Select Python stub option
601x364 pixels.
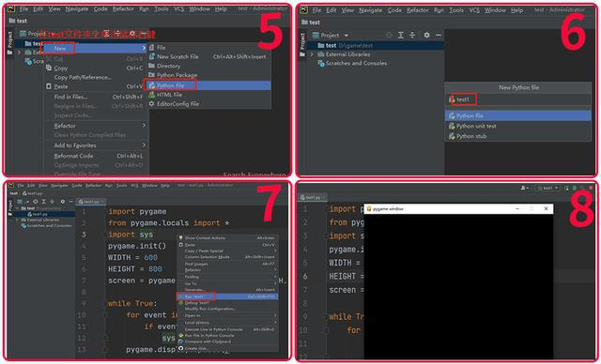pos(518,136)
